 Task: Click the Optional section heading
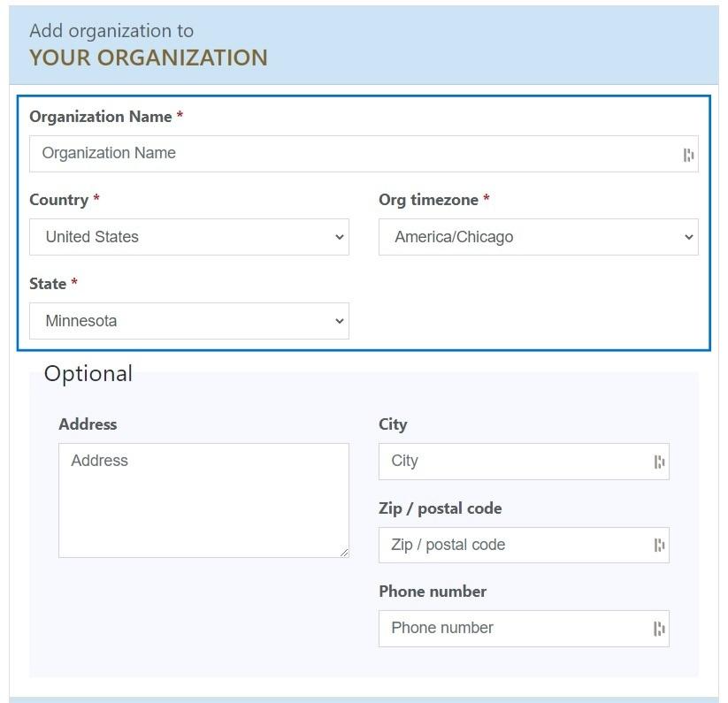coord(88,373)
